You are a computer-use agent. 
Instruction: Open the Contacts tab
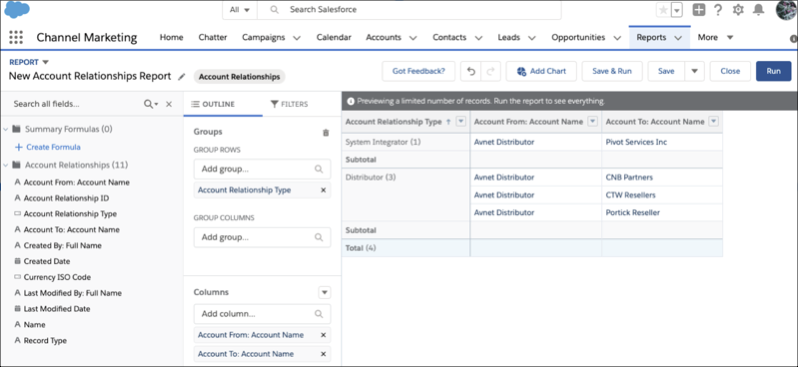click(449, 37)
